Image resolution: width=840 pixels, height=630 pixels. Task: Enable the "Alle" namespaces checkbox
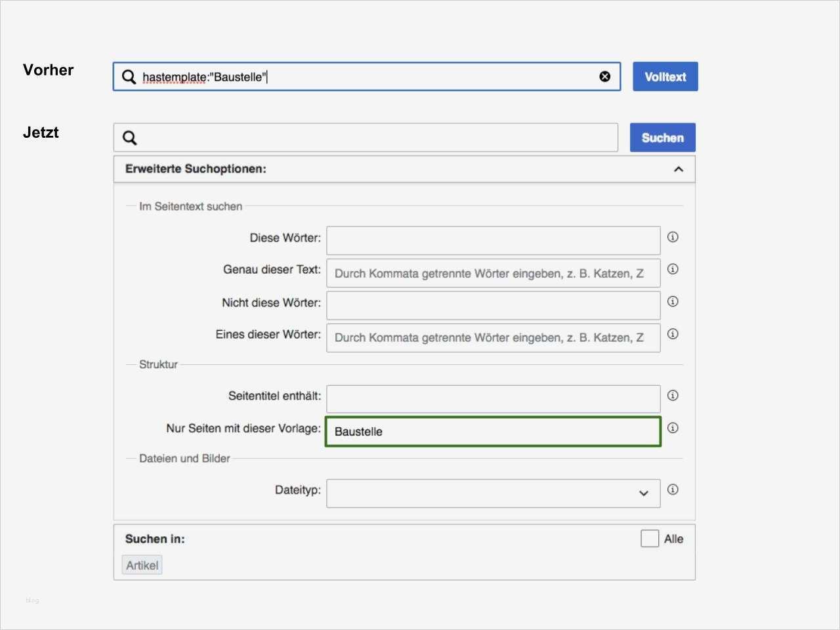(x=650, y=539)
